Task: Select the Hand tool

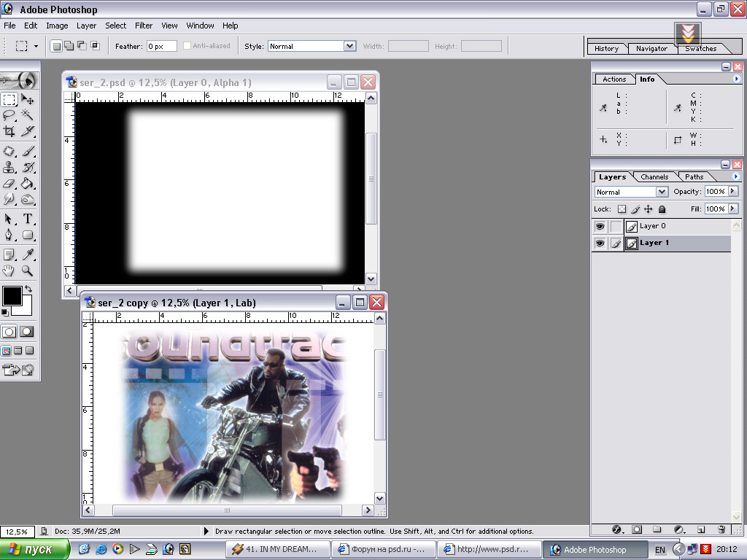Action: tap(9, 271)
